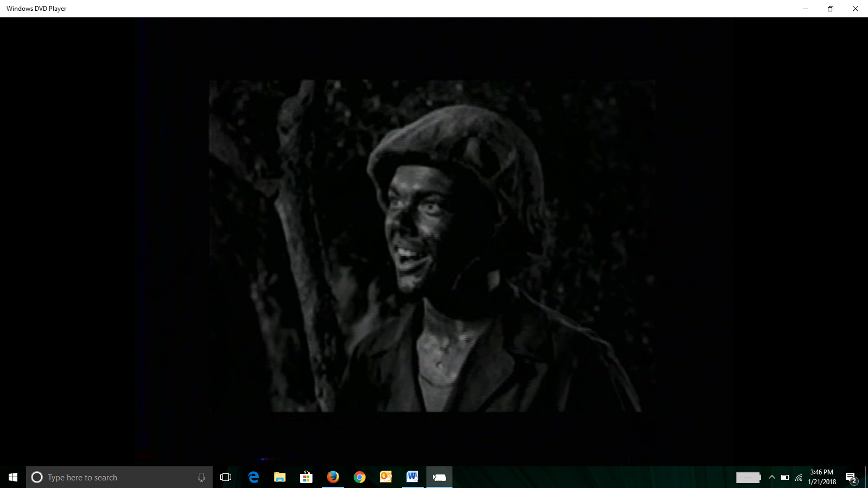This screenshot has width=868, height=488.
Task: Open the Windows Start menu
Action: pyautogui.click(x=13, y=477)
